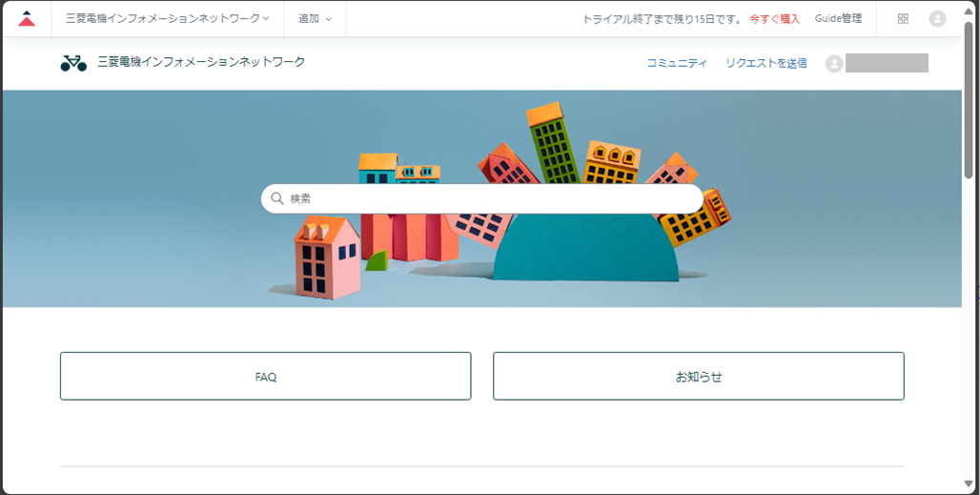Click the bicycle logo of the help center
This screenshot has height=495, width=980.
[x=73, y=63]
